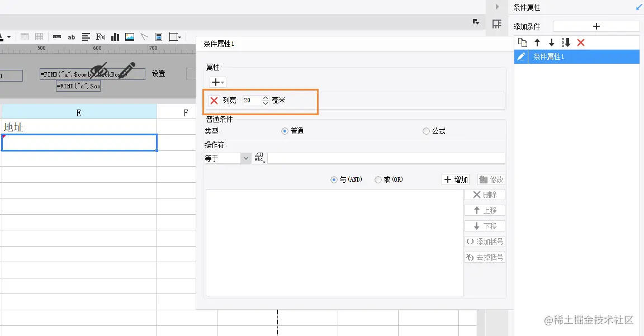Open the cell attributes sidebar icon

pyautogui.click(x=497, y=24)
